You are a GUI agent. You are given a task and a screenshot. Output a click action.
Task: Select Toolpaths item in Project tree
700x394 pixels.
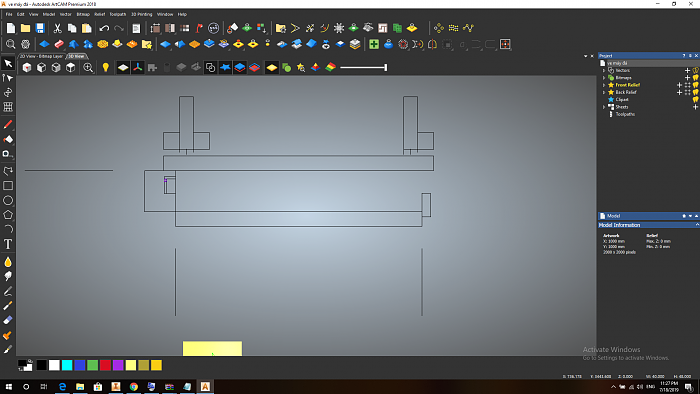[625, 114]
